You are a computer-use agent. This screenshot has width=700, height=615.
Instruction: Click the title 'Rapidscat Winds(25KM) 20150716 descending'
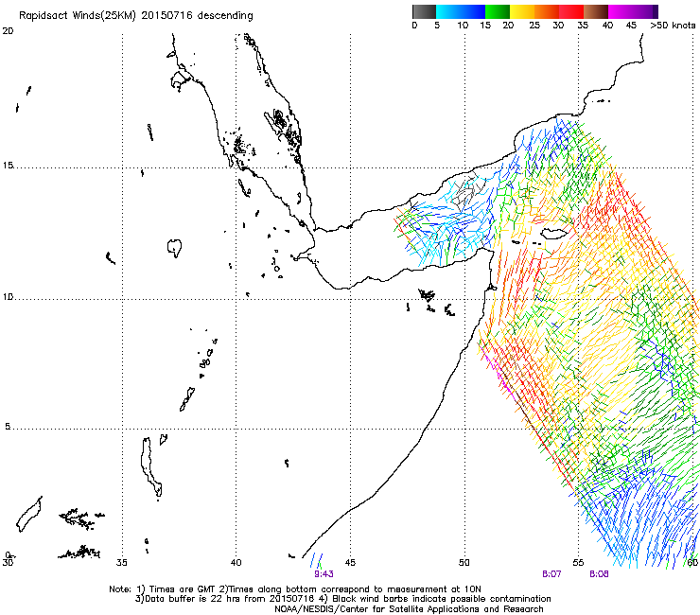135,16
